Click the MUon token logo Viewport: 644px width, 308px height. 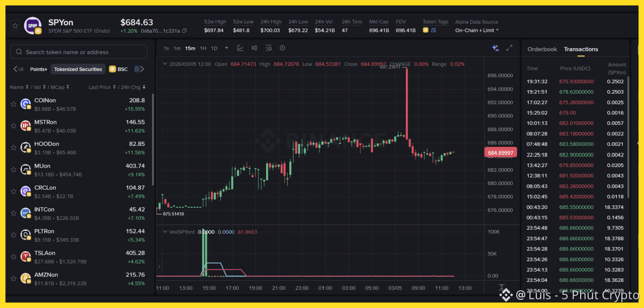(x=26, y=170)
